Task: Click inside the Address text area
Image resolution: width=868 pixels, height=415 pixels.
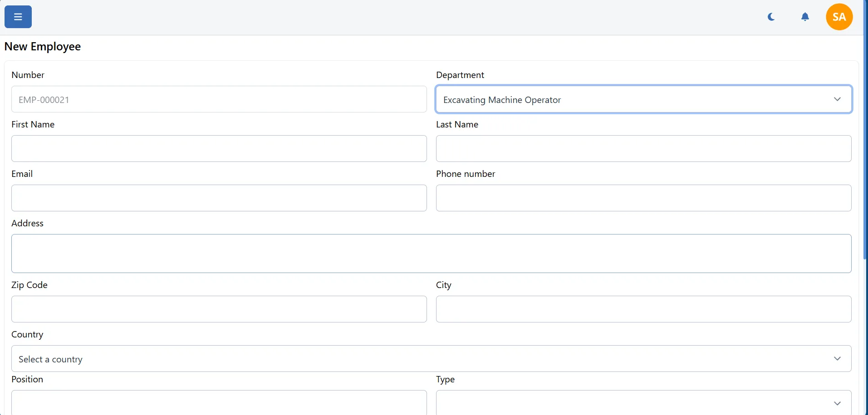Action: tap(431, 253)
